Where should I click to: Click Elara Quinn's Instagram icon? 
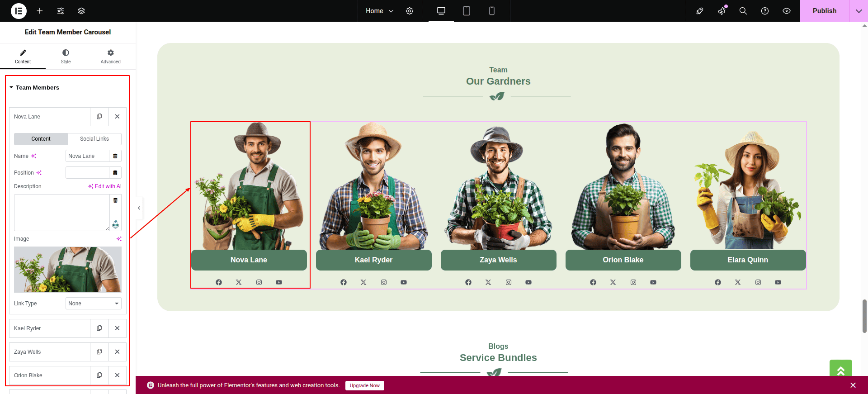pos(758,282)
